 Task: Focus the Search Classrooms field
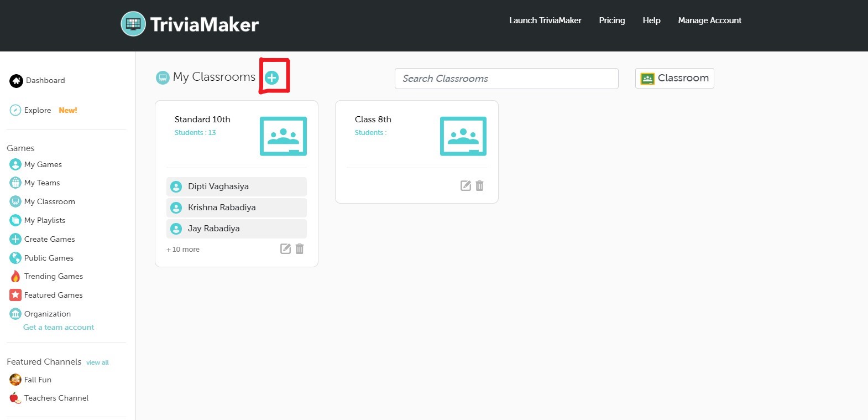(506, 79)
